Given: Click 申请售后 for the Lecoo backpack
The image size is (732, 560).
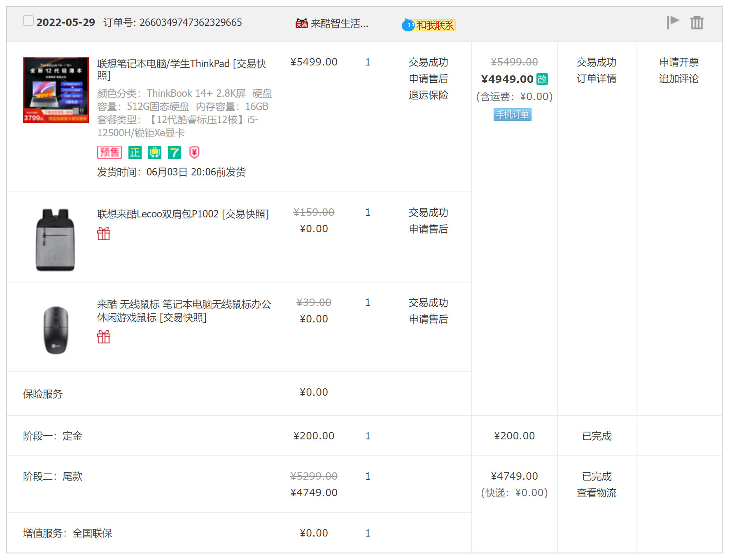Looking at the screenshot, I should pos(429,229).
